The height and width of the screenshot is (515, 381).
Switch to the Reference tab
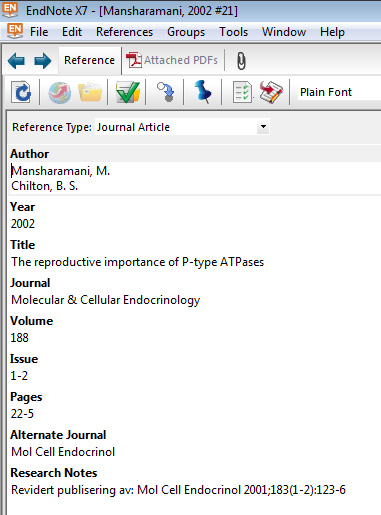tap(89, 60)
